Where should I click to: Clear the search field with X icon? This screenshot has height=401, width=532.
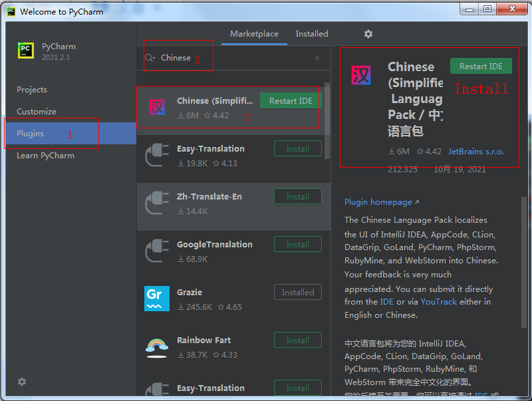point(317,58)
